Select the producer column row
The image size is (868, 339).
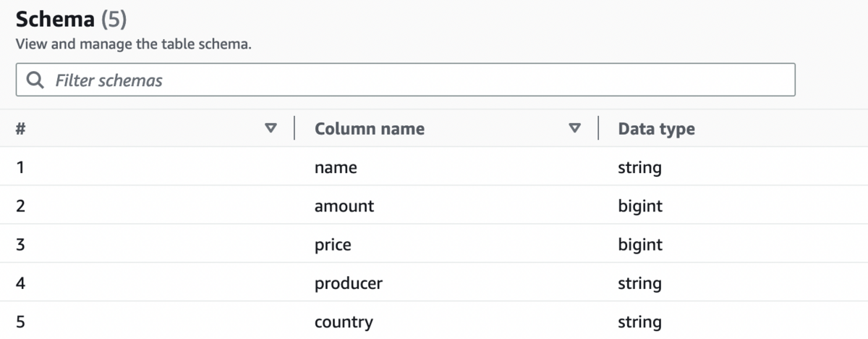(x=348, y=282)
